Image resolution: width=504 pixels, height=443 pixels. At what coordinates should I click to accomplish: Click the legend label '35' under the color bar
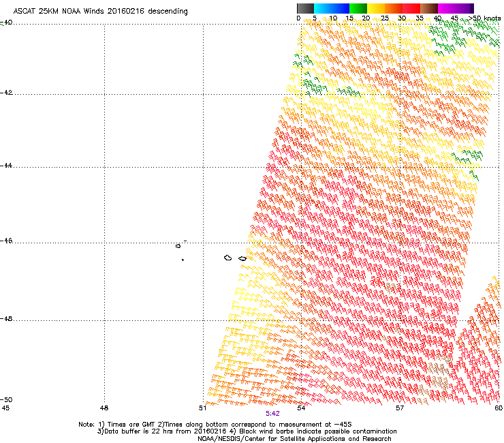[420, 18]
